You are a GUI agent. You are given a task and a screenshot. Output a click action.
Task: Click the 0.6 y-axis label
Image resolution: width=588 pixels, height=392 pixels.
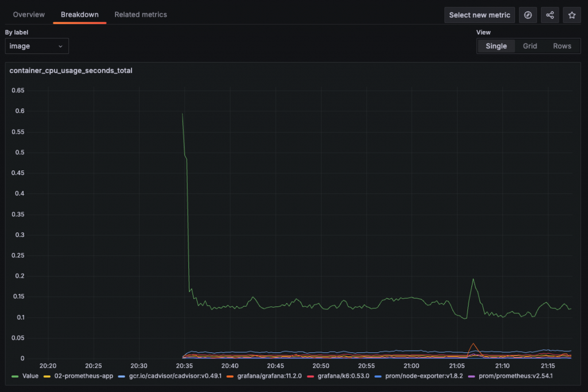coord(20,111)
